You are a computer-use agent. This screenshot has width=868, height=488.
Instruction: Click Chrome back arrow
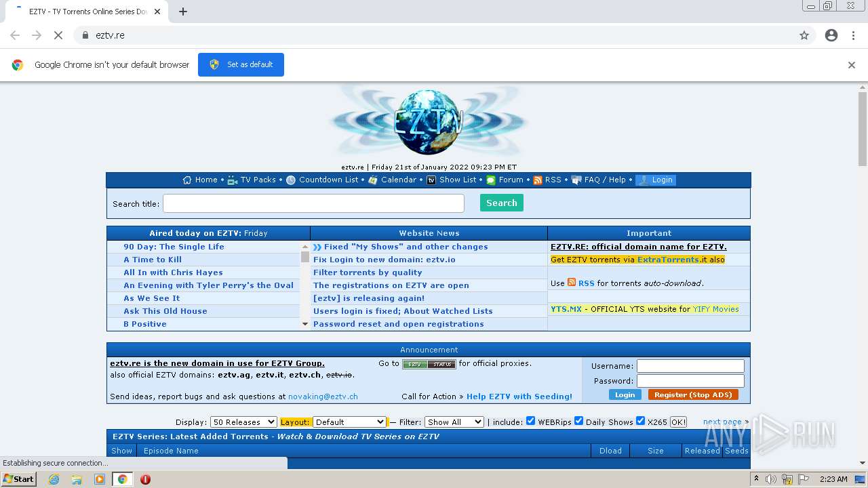pyautogui.click(x=15, y=35)
